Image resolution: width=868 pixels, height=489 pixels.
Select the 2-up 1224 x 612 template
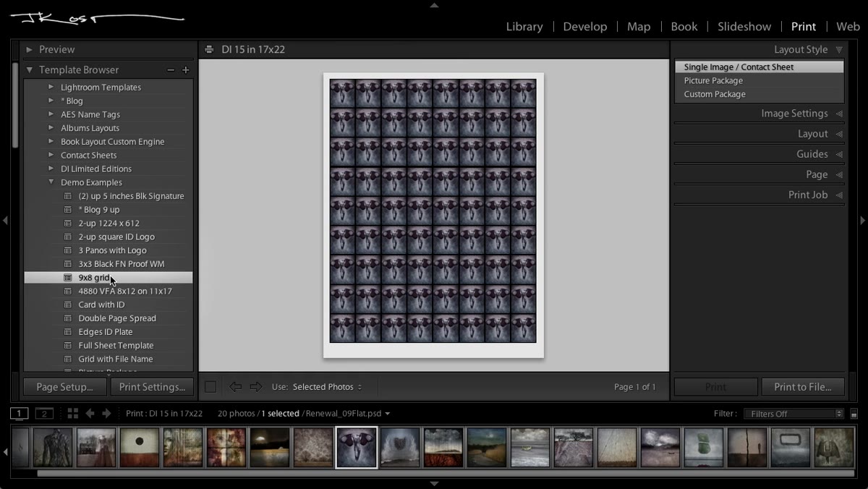click(109, 224)
